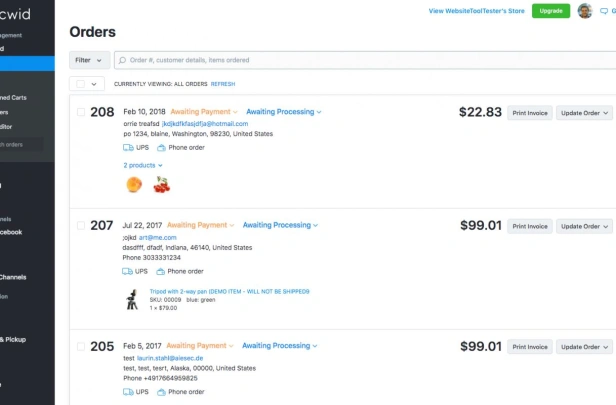The width and height of the screenshot is (616, 405).
Task: Open the user profile avatar
Action: coord(585,11)
